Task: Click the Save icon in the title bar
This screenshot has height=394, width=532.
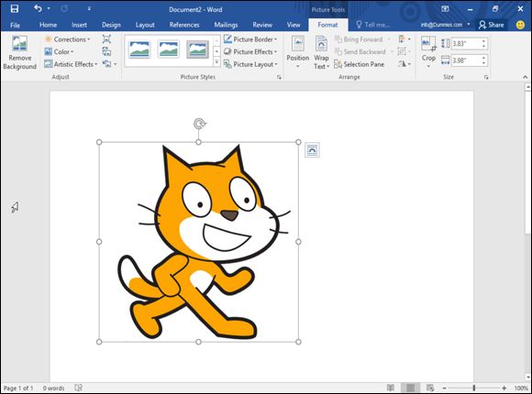Action: [15, 9]
